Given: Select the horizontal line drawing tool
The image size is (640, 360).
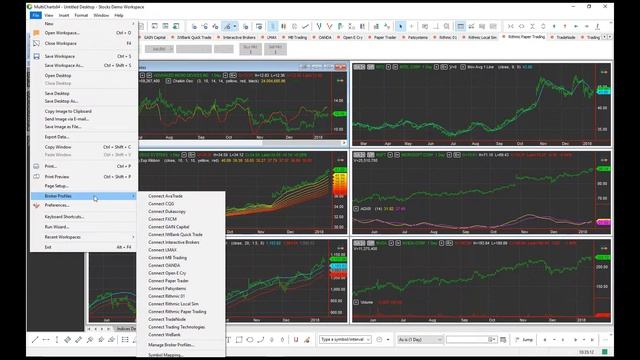Looking at the screenshot, I should click(x=46, y=340).
